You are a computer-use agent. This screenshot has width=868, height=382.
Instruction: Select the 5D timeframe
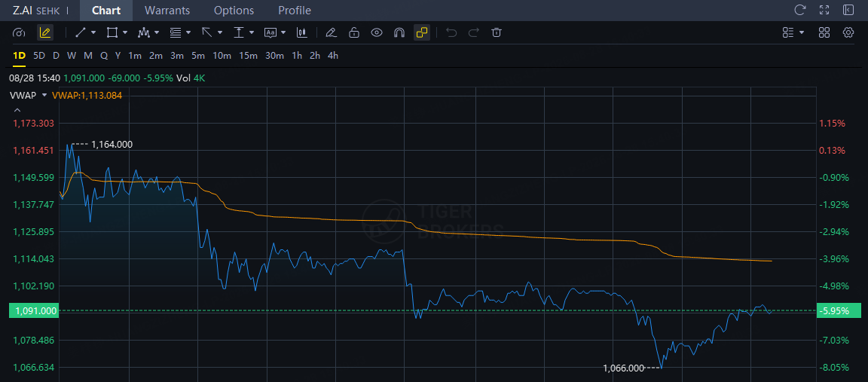(39, 55)
